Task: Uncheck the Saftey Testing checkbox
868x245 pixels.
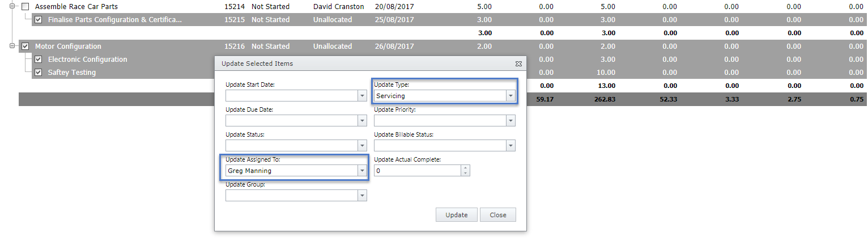Action: pyautogui.click(x=38, y=73)
